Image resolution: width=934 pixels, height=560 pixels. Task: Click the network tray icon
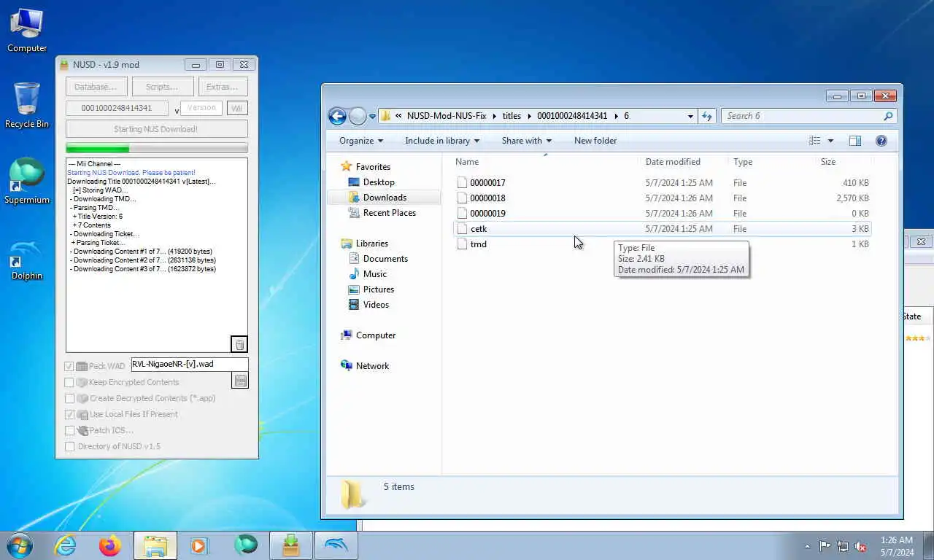click(x=843, y=546)
